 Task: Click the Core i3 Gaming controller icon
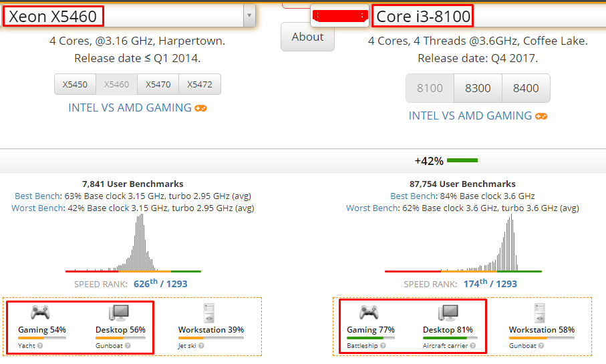coord(369,312)
